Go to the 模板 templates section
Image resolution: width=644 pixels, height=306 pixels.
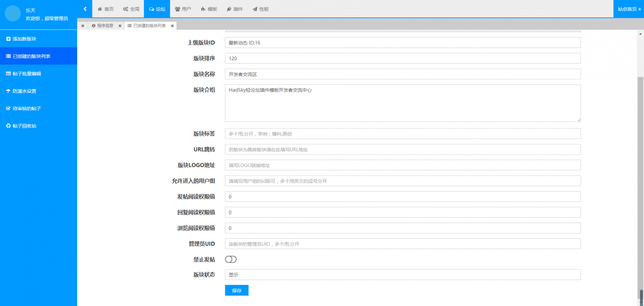[209, 9]
